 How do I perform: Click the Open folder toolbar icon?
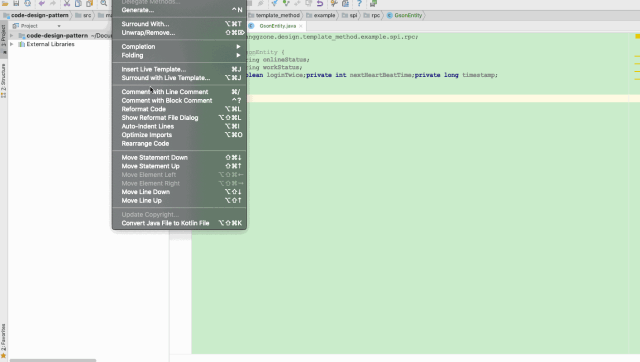5,3
